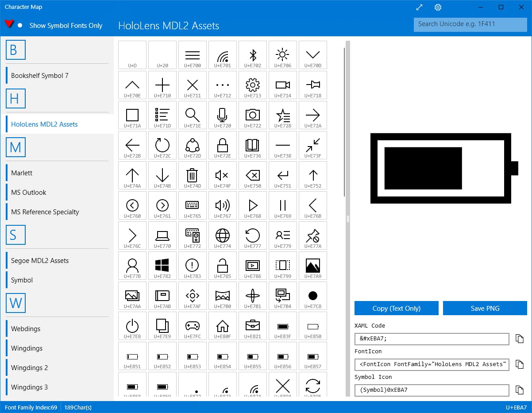Select the Bluetooth glyph U+E702
Viewport: 532px width, 413px height.
pos(253,55)
